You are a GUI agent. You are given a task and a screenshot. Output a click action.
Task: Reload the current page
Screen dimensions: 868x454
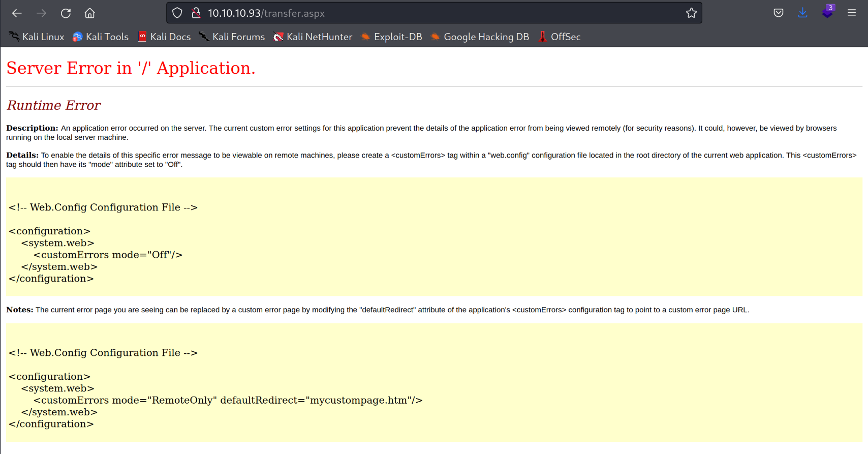coord(66,13)
